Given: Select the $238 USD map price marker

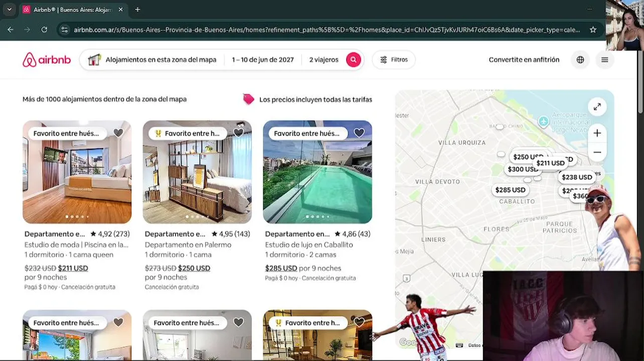Looking at the screenshot, I should point(577,177).
